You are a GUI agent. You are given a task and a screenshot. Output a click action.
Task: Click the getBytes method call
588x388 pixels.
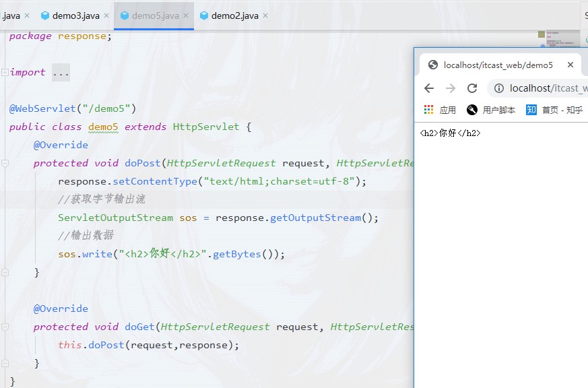pos(236,254)
